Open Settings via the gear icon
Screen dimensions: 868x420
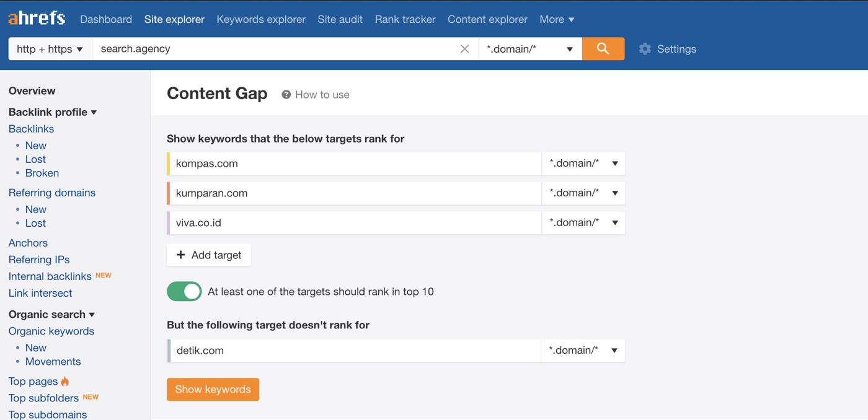[645, 49]
